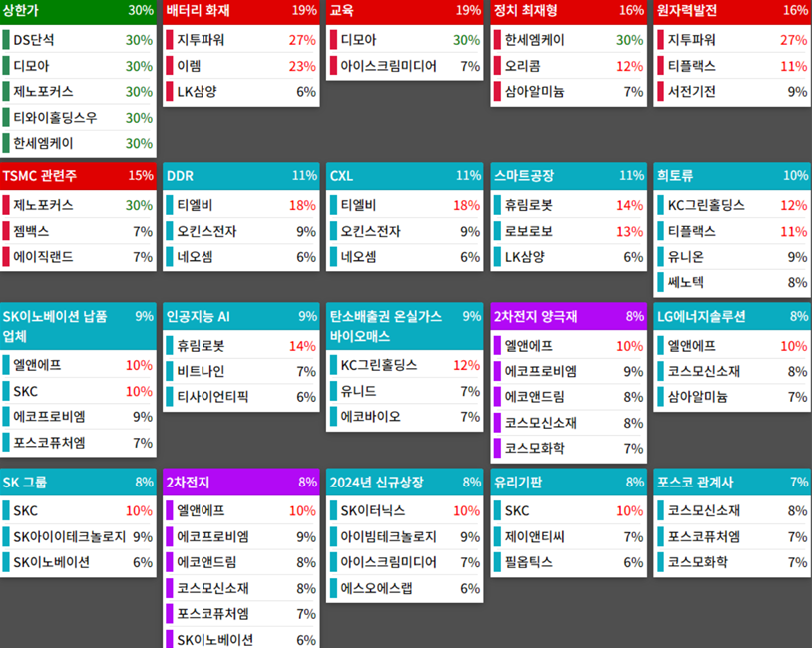Image resolution: width=812 pixels, height=648 pixels.
Task: Open the TSMC 관련주 theme header
Action: pos(78,176)
